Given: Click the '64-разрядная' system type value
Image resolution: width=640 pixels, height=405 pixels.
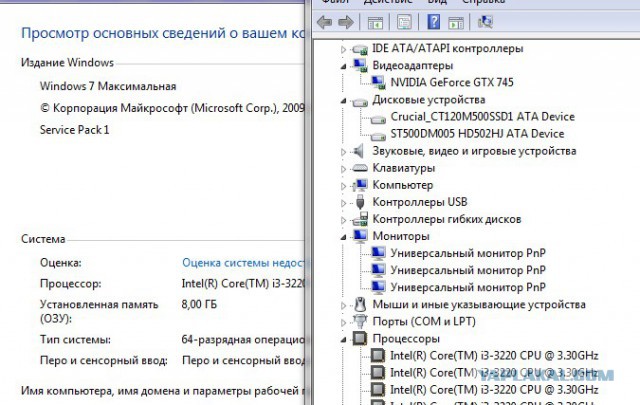Looking at the screenshot, I should 216,340.
